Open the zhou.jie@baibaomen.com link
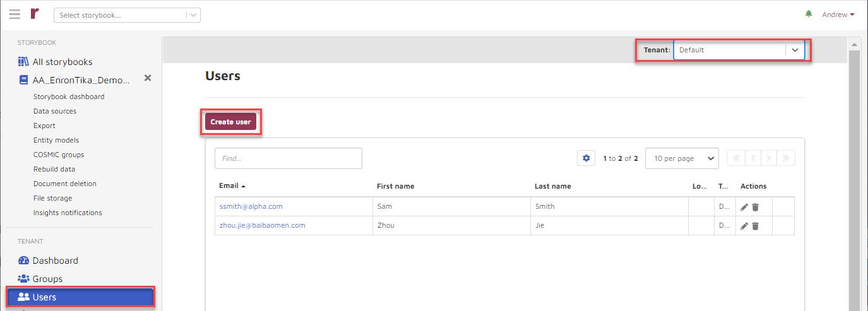 point(263,225)
